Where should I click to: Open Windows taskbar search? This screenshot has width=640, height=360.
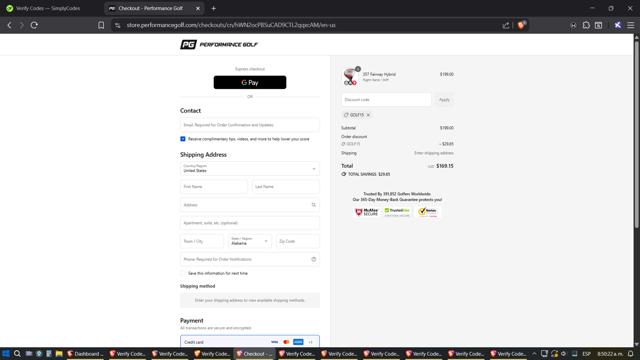[17, 353]
